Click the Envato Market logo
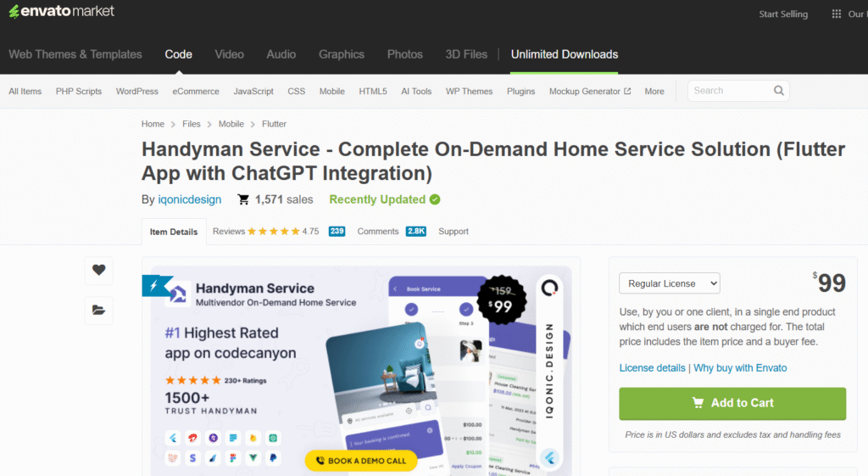Screen dimensions: 868x476 tap(61, 12)
